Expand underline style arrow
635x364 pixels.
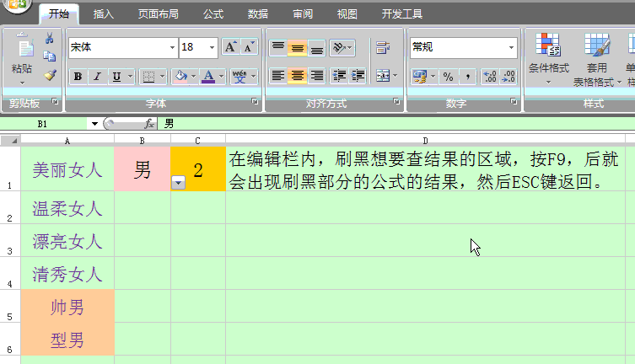130,77
